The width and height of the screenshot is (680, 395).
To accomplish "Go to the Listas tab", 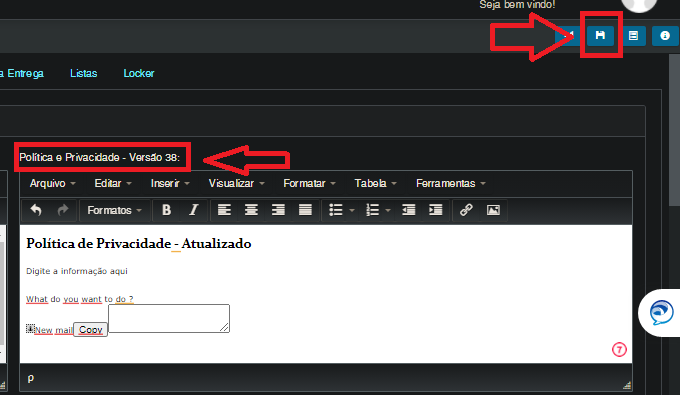I will click(x=84, y=73).
